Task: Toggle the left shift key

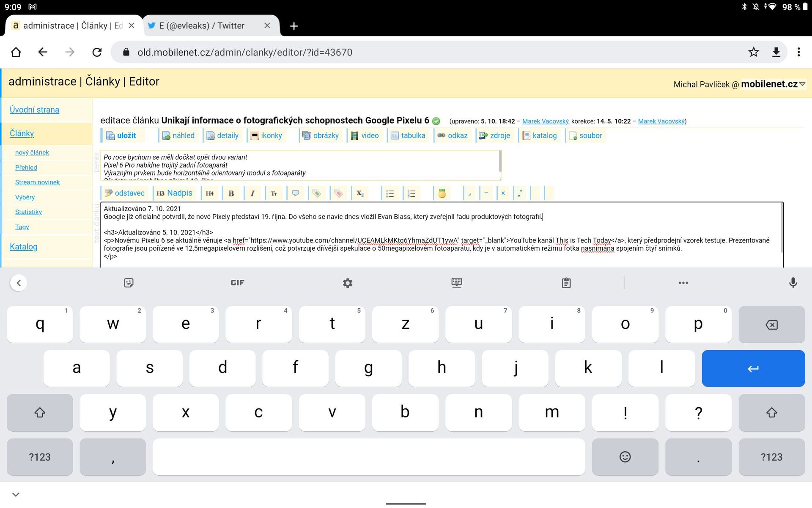Action: [40, 412]
